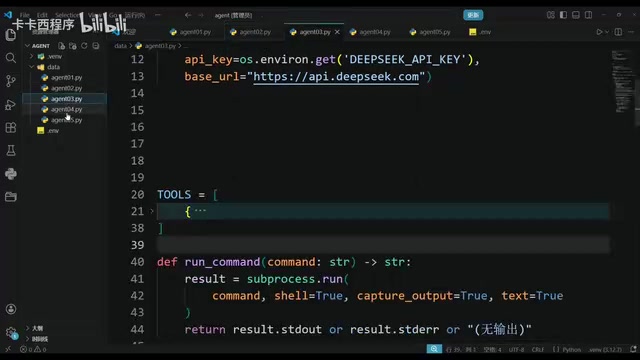Expand the Outline section in sidebar

pos(37,328)
